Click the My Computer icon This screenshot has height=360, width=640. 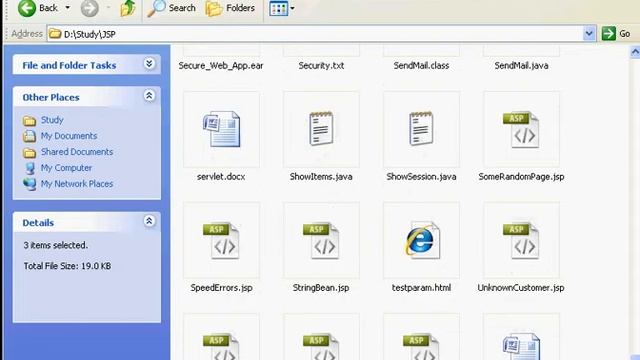click(30, 168)
